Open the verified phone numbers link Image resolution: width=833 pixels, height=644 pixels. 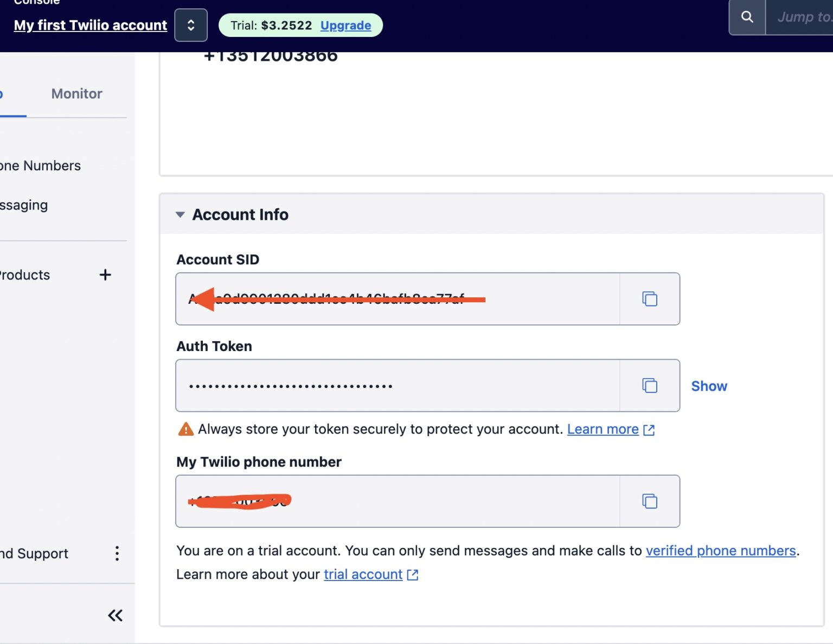(x=721, y=550)
